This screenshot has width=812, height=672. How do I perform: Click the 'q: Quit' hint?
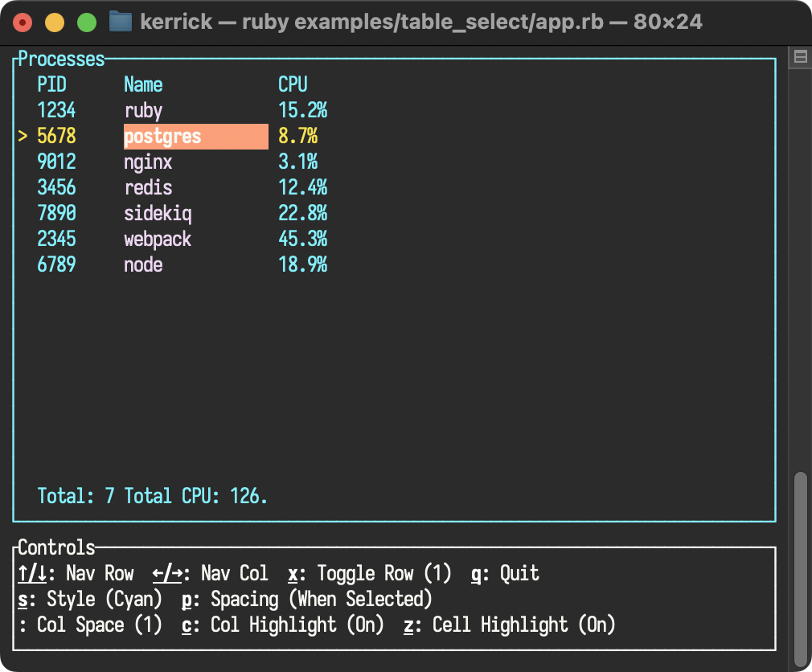(x=505, y=574)
